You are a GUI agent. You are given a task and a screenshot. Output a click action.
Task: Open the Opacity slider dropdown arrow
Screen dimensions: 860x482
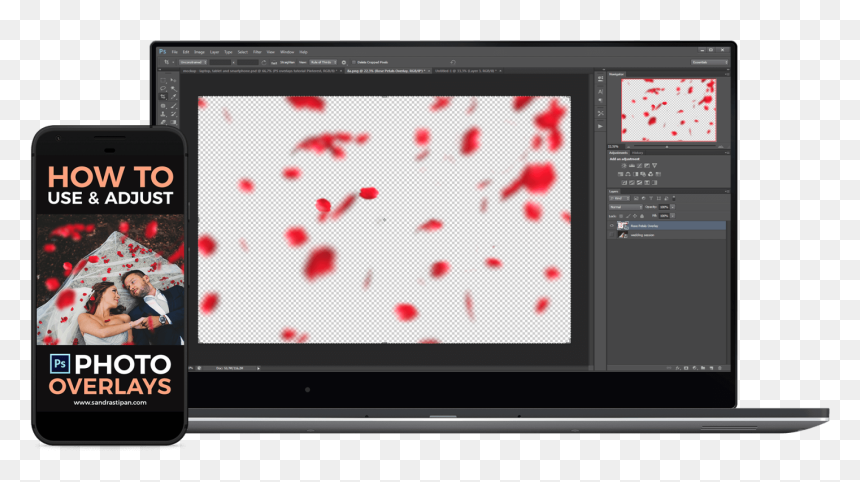pos(672,207)
